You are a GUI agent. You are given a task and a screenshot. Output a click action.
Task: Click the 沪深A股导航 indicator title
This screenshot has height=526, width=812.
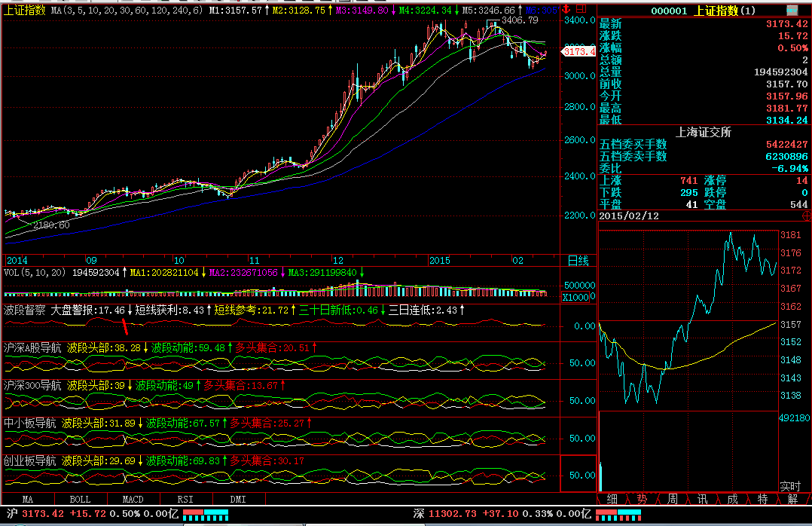pos(32,347)
